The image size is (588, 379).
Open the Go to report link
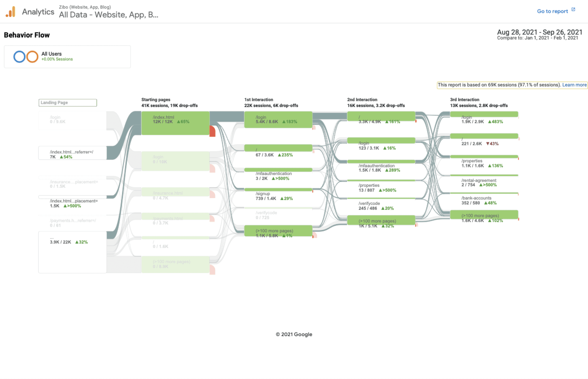[x=552, y=11]
